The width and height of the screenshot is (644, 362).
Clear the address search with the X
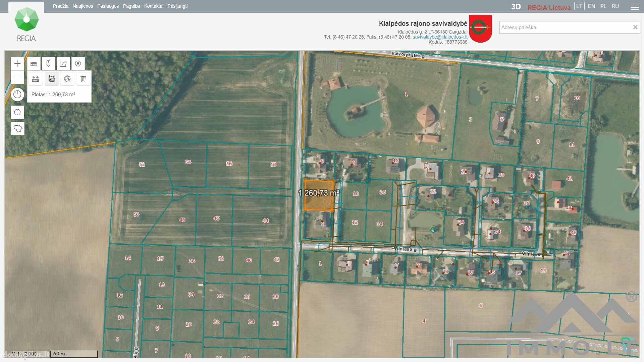point(635,27)
